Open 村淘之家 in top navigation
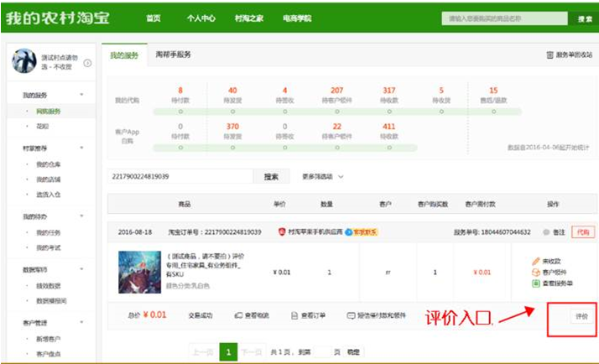This screenshot has height=364, width=599. [x=249, y=18]
